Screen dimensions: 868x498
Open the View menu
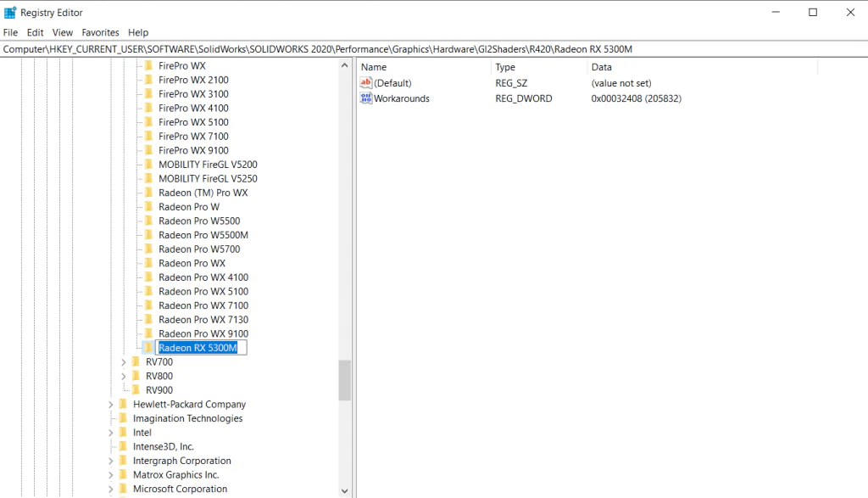pos(63,33)
